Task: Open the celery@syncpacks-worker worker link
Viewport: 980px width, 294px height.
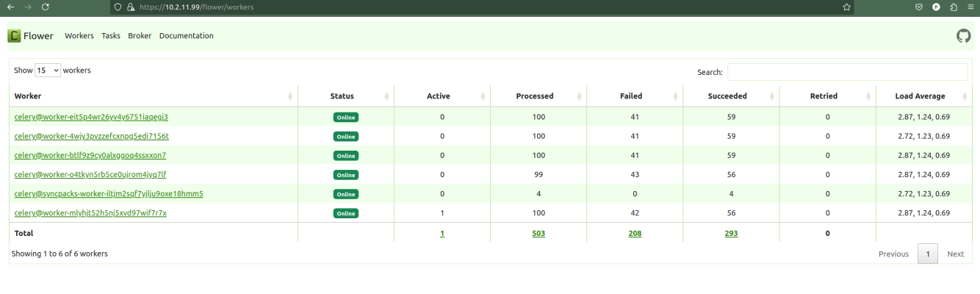Action: pyautogui.click(x=109, y=194)
